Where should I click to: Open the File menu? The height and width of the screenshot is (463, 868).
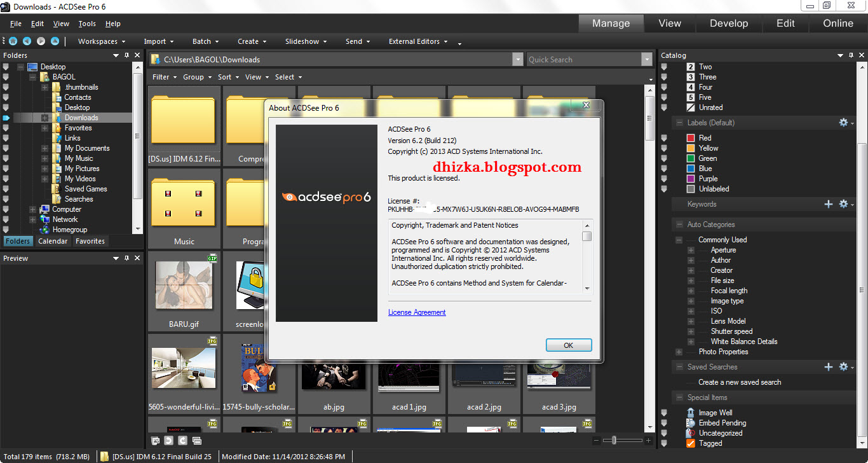pyautogui.click(x=16, y=24)
